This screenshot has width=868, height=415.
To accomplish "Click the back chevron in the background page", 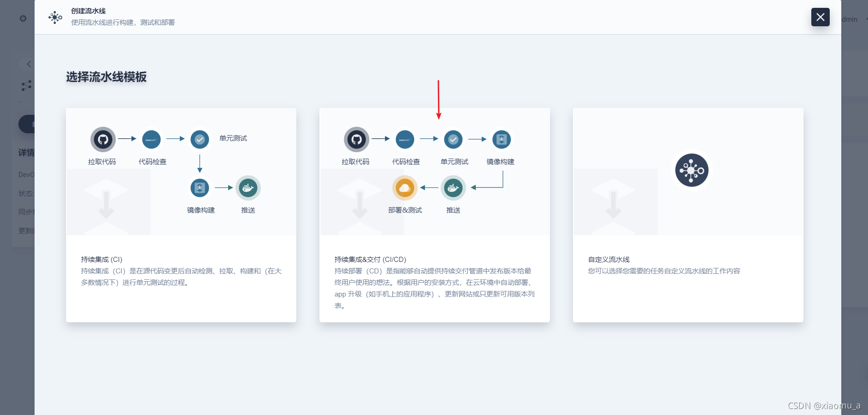I will click(29, 64).
